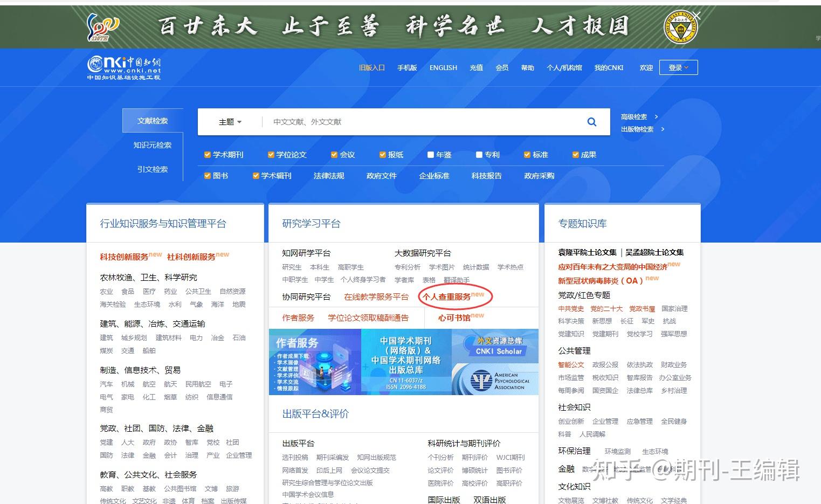821x504 pixels.
Task: Uncheck the 会议 checkbox
Action: pyautogui.click(x=334, y=155)
